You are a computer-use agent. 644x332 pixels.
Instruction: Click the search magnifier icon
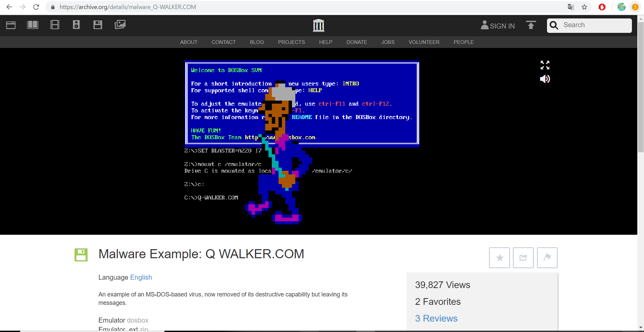pos(554,25)
